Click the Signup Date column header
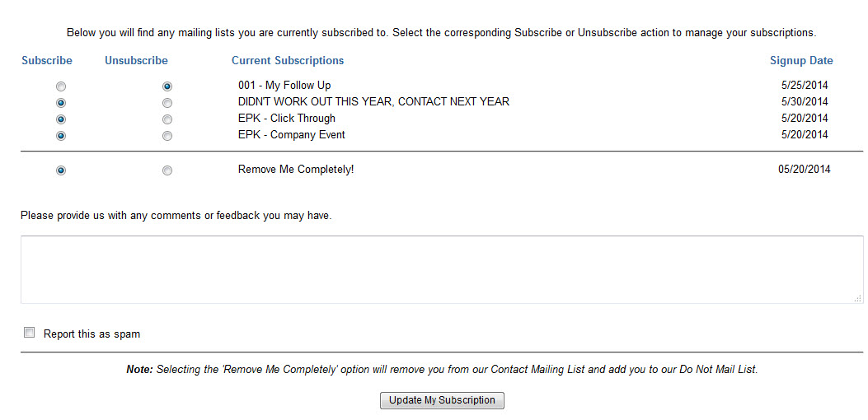Image resolution: width=868 pixels, height=420 pixels. [801, 60]
